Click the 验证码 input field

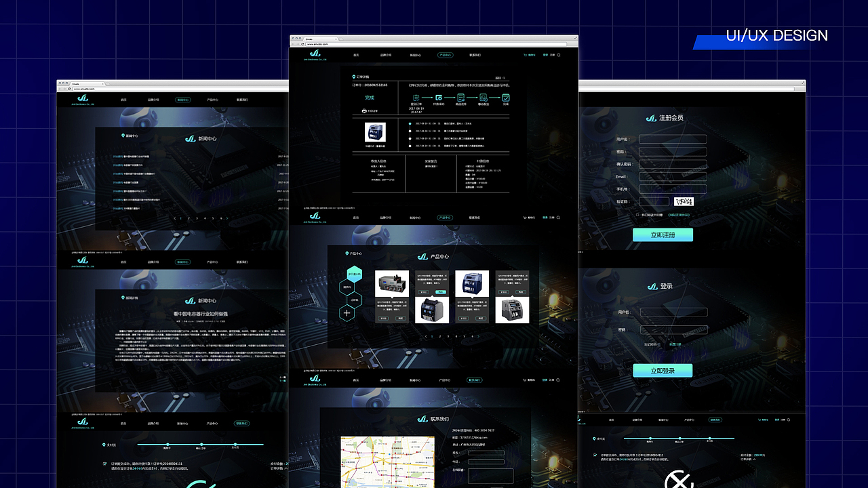tap(654, 201)
